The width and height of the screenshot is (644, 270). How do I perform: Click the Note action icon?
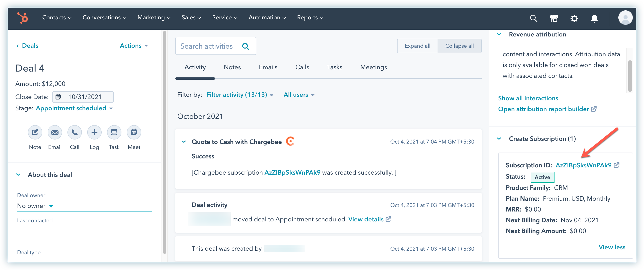[35, 132]
